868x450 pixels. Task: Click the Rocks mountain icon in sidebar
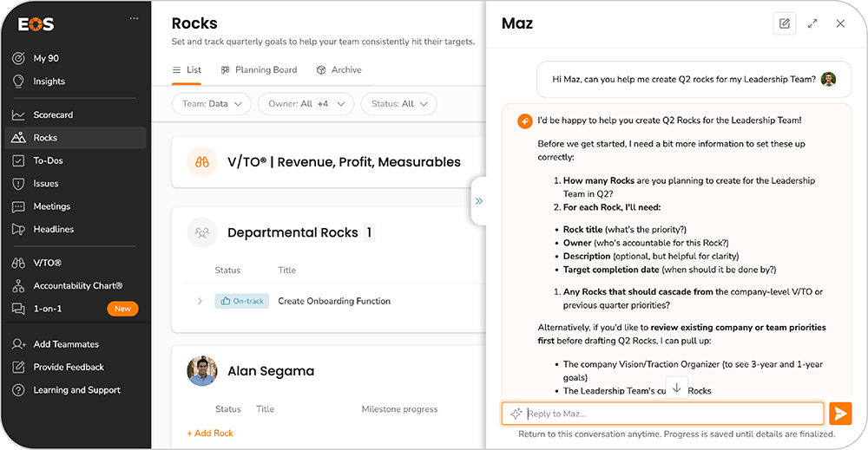[18, 138]
